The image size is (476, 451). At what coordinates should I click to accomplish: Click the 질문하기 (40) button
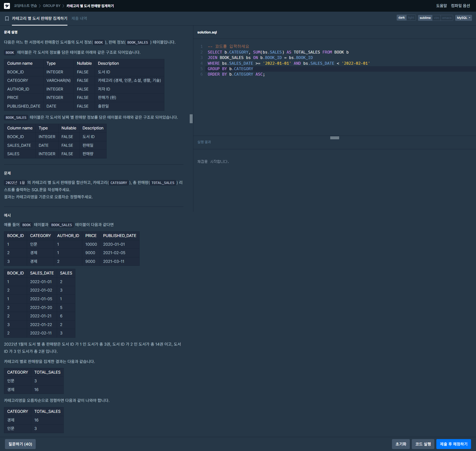tap(20, 444)
